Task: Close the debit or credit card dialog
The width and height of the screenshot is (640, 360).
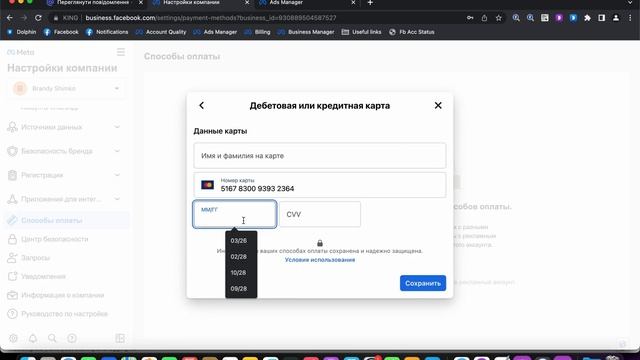Action: click(x=438, y=105)
